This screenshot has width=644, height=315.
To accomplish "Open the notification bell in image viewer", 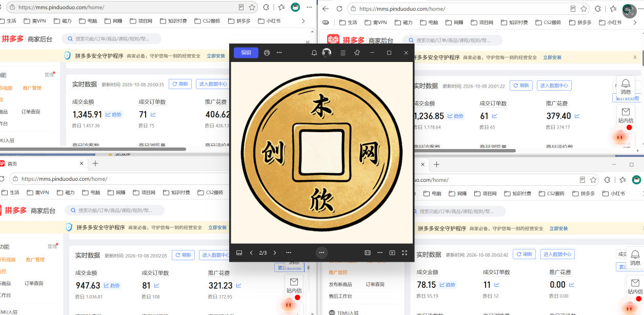I will coord(314,53).
